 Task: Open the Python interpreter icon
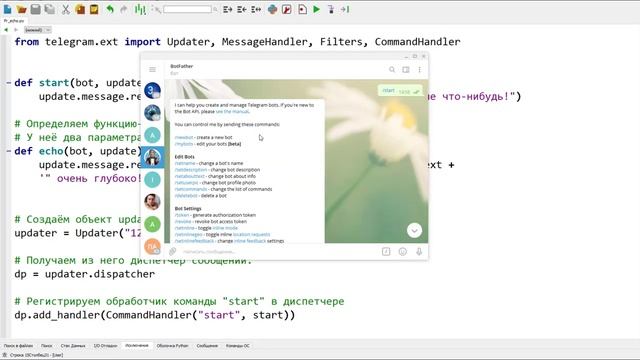(272, 9)
